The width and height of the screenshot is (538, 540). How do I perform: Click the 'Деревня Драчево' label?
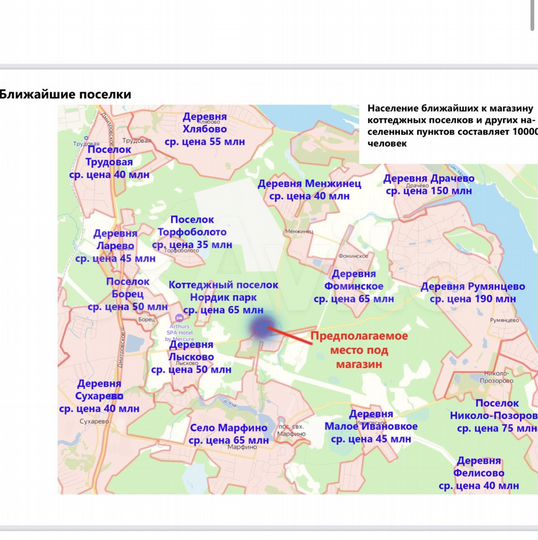click(x=429, y=178)
